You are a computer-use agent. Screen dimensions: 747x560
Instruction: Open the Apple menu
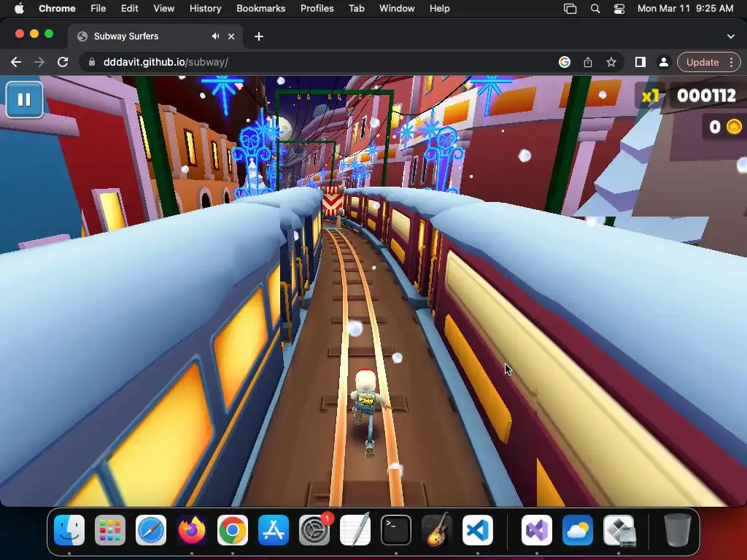[x=19, y=9]
